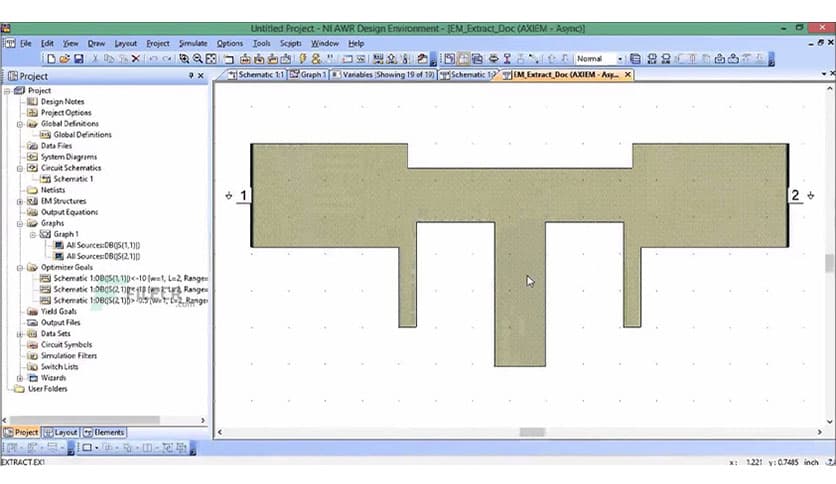Expand the Wizards tree node
836x484 pixels.
pos(20,378)
